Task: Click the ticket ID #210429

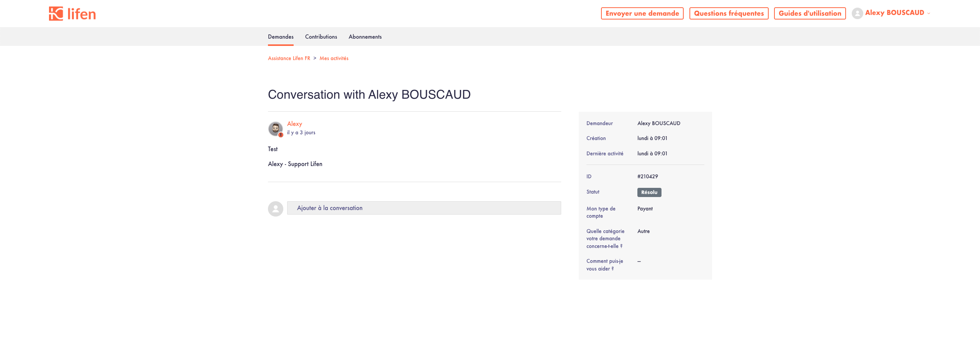Action: (647, 177)
